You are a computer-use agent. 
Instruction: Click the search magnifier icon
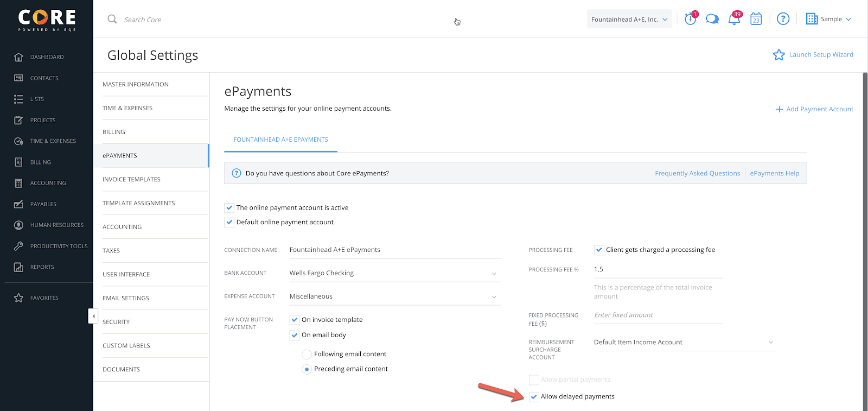112,19
